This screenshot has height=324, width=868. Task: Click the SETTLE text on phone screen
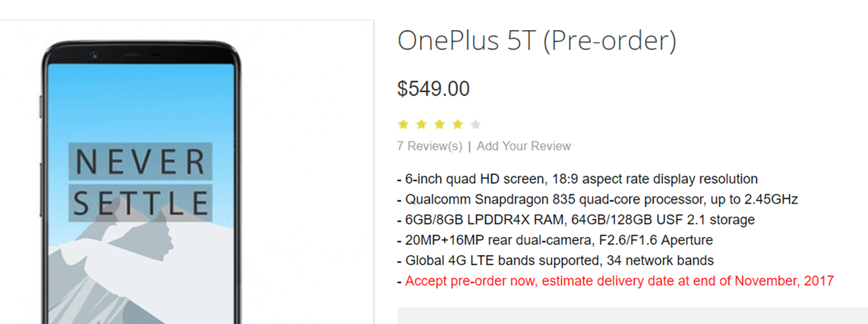140,202
